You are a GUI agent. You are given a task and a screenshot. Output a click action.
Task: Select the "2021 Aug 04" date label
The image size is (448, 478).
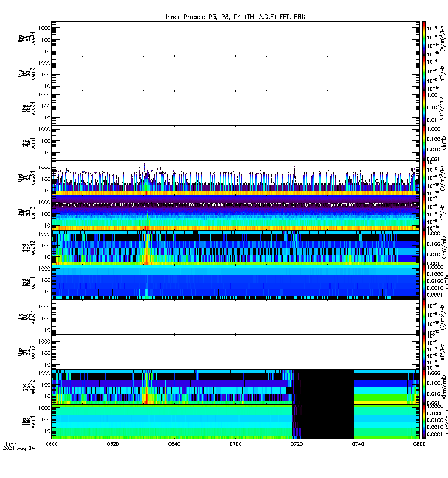point(19,448)
